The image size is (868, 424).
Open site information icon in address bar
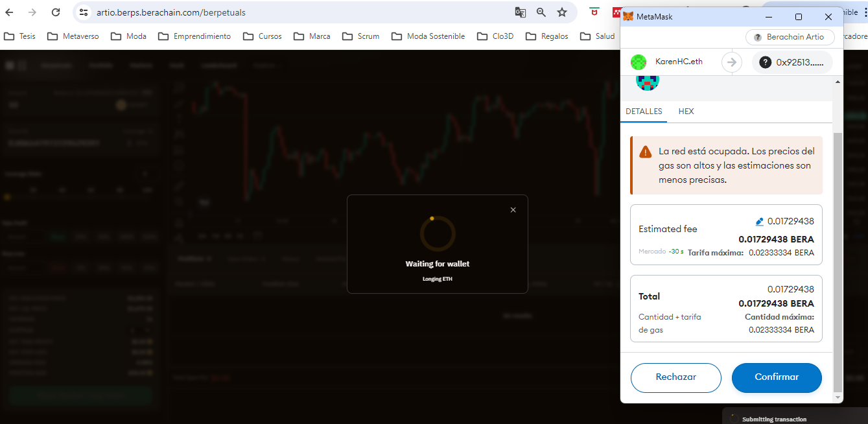pyautogui.click(x=83, y=12)
